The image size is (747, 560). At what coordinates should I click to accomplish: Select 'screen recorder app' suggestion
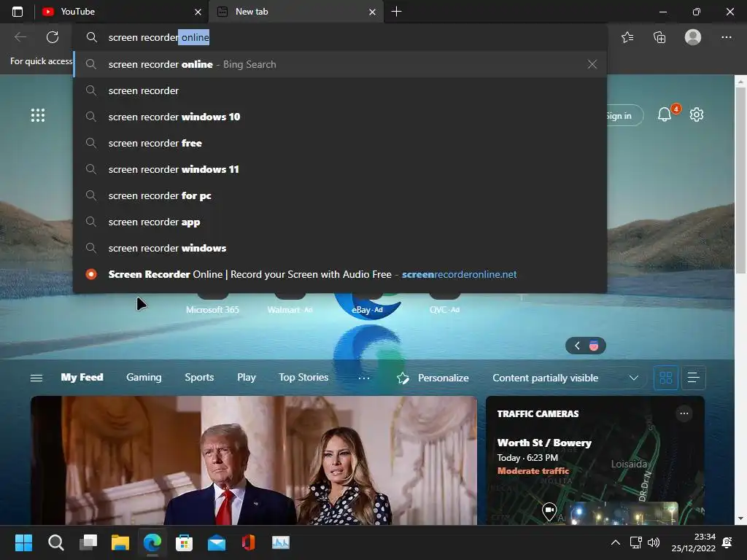click(340, 222)
